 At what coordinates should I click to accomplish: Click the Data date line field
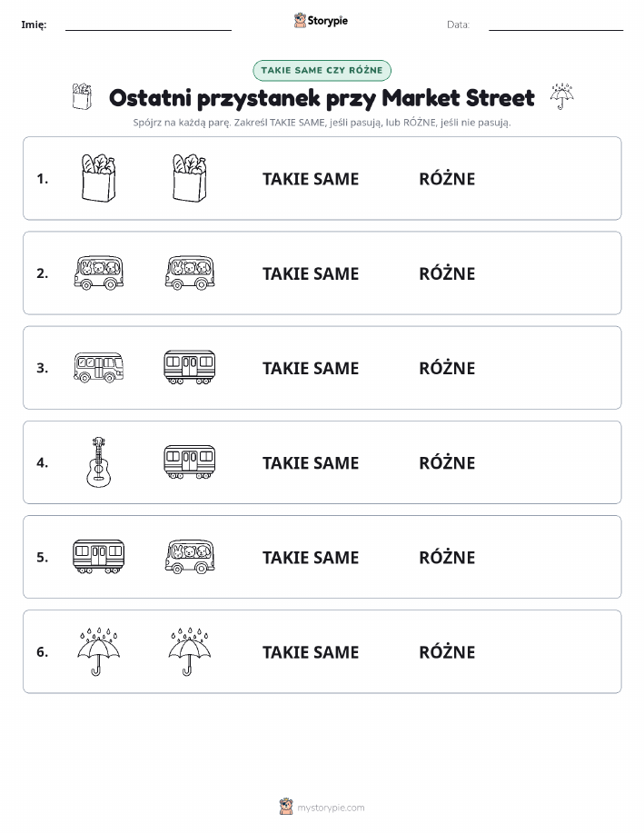point(556,25)
